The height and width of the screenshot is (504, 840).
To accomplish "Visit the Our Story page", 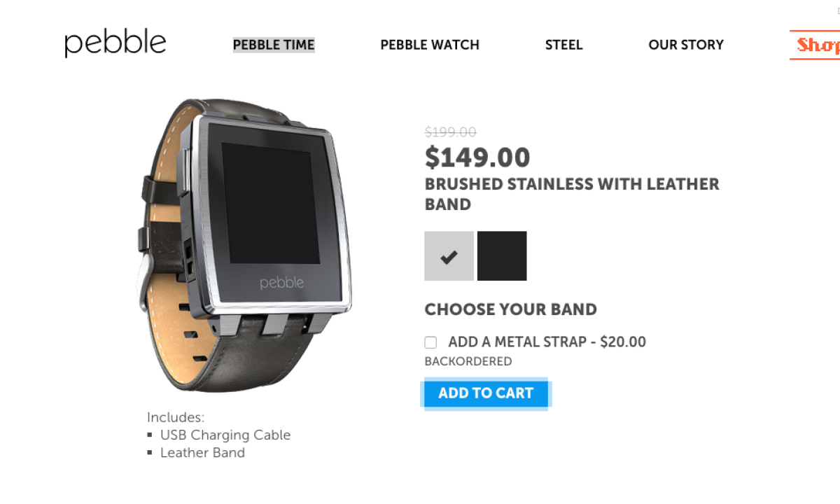I will pos(686,45).
